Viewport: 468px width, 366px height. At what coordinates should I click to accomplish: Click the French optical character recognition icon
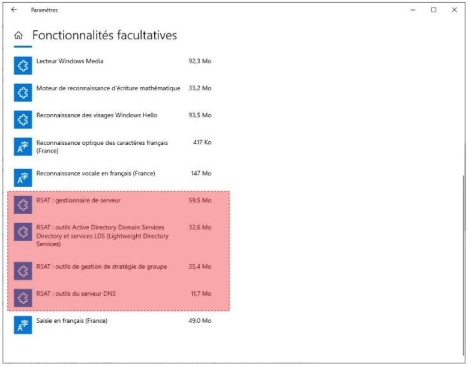click(x=23, y=147)
